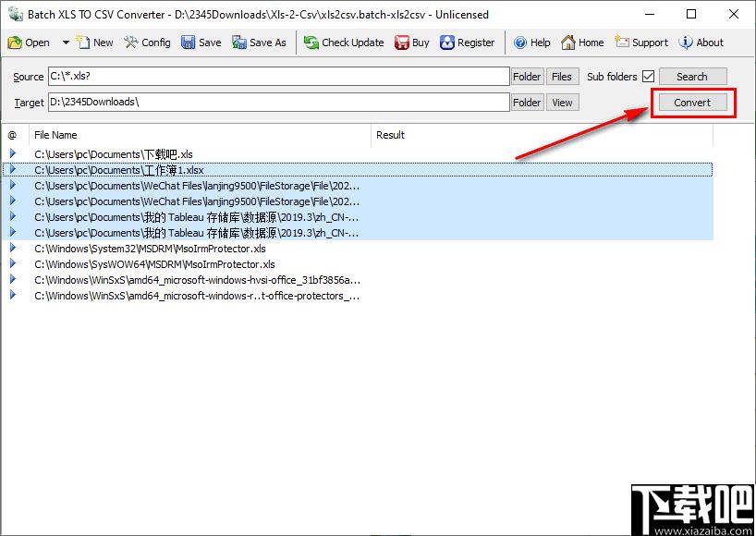Open Help from the toolbar
The height and width of the screenshot is (536, 756).
pos(531,43)
